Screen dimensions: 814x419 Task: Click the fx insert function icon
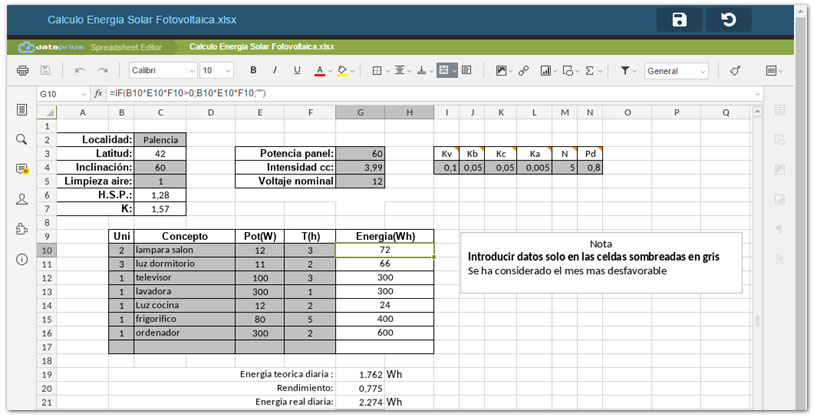pyautogui.click(x=98, y=93)
